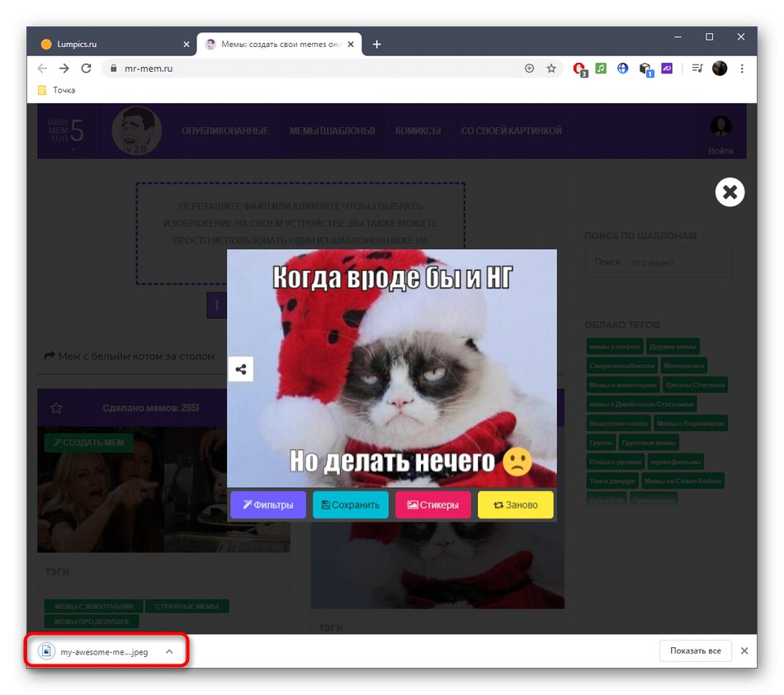Open the Мем с белыйм котом за столом link
Viewport: 784px width, 695px height.
[129, 356]
